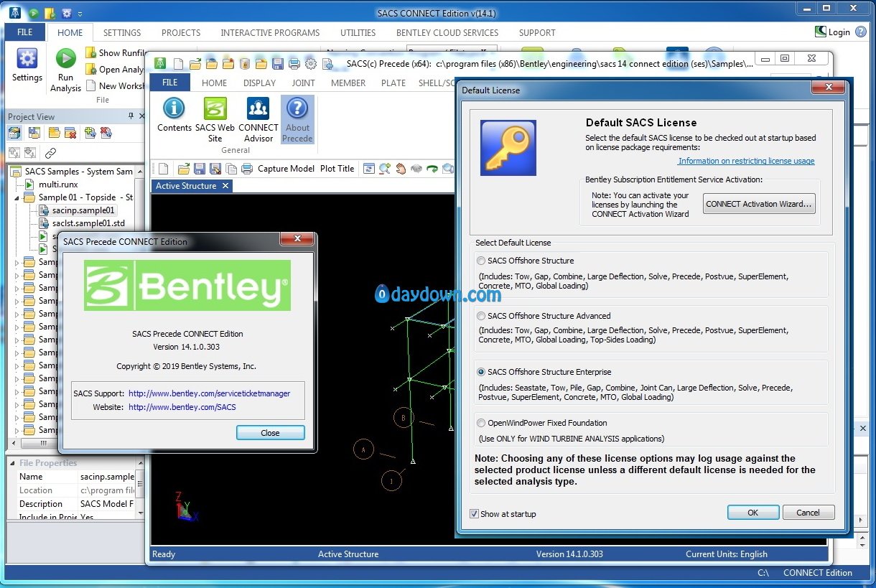876x588 pixels.
Task: Select multi.runx in the project tree
Action: point(58,185)
